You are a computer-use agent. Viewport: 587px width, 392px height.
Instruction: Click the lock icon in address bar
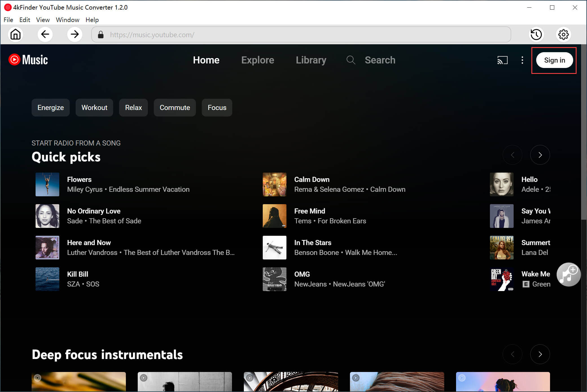100,35
